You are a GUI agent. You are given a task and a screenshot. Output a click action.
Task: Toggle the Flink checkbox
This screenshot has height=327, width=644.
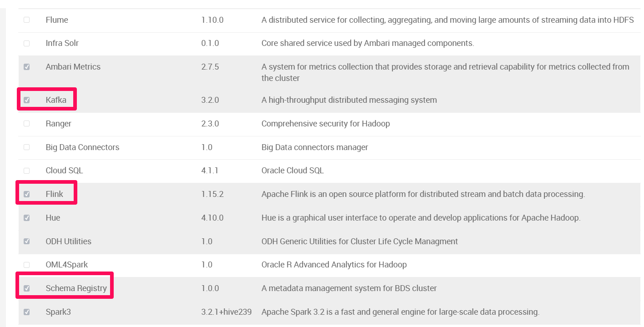point(26,194)
